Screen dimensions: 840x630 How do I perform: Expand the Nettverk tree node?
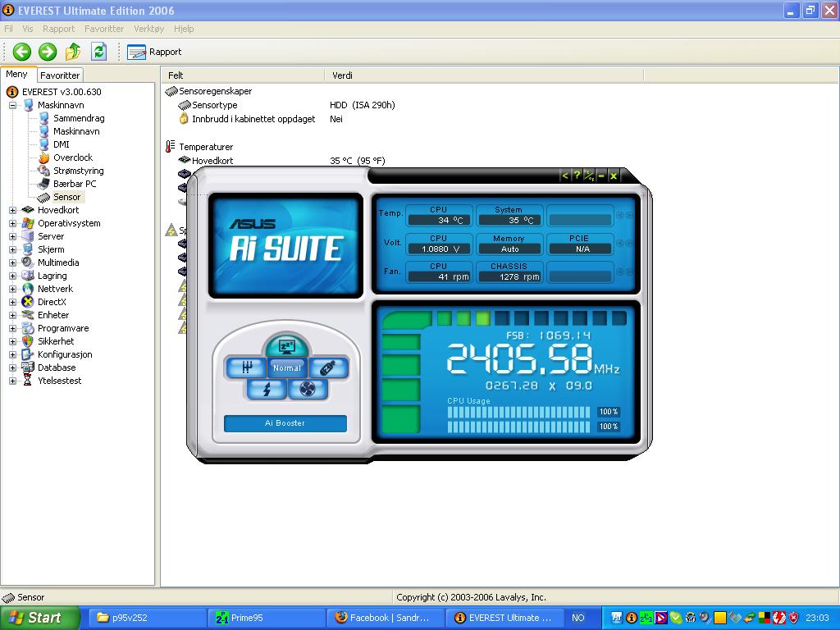click(x=12, y=289)
